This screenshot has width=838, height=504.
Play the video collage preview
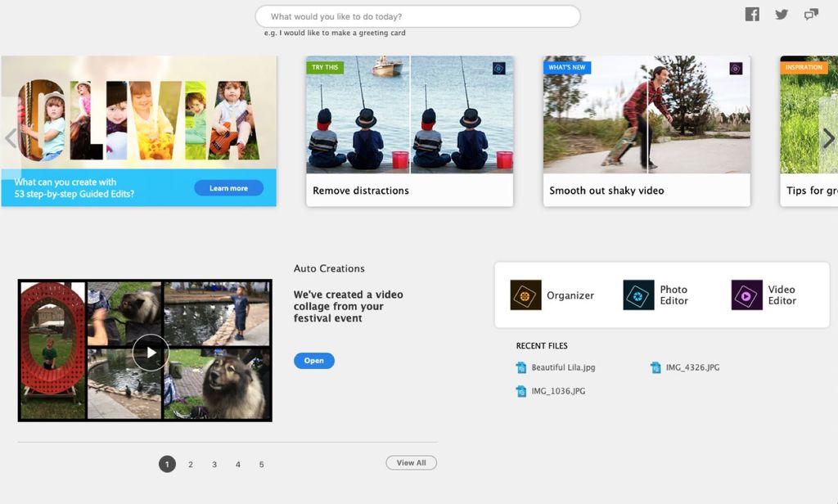click(x=151, y=352)
